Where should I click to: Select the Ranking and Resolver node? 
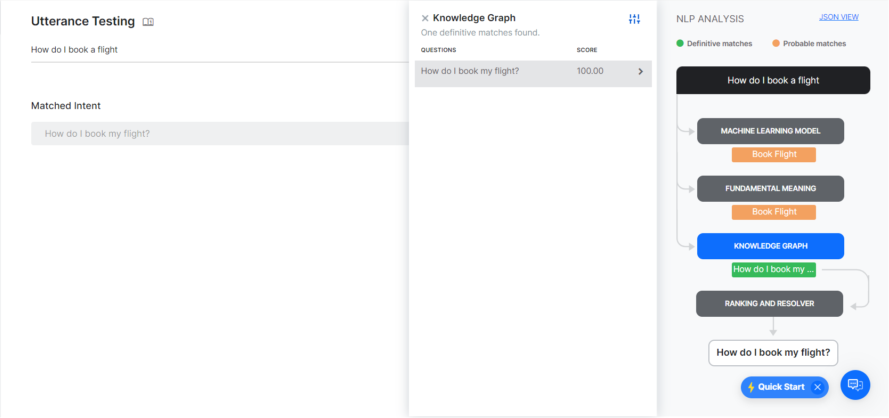(770, 303)
